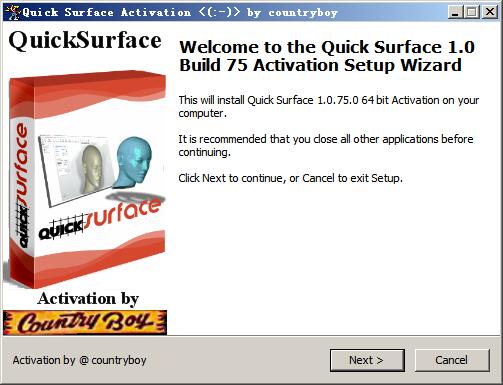The width and height of the screenshot is (503, 385).
Task: Click the "close all other applications" recommendation text
Action: click(326, 145)
